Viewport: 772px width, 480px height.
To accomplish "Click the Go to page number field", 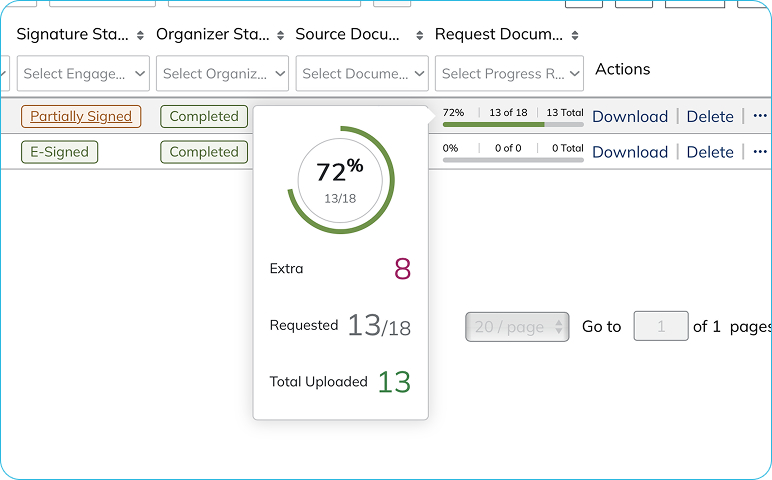I will (661, 326).
